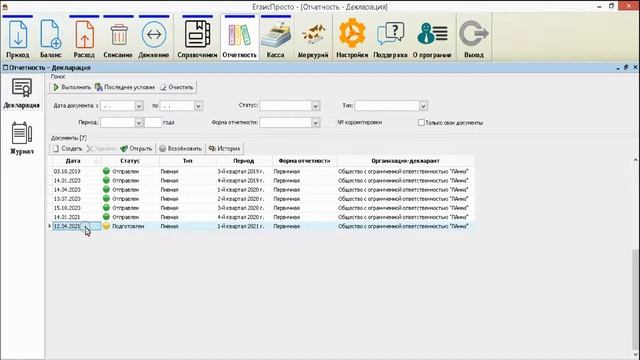Expand the Период dropdown

tap(139, 122)
